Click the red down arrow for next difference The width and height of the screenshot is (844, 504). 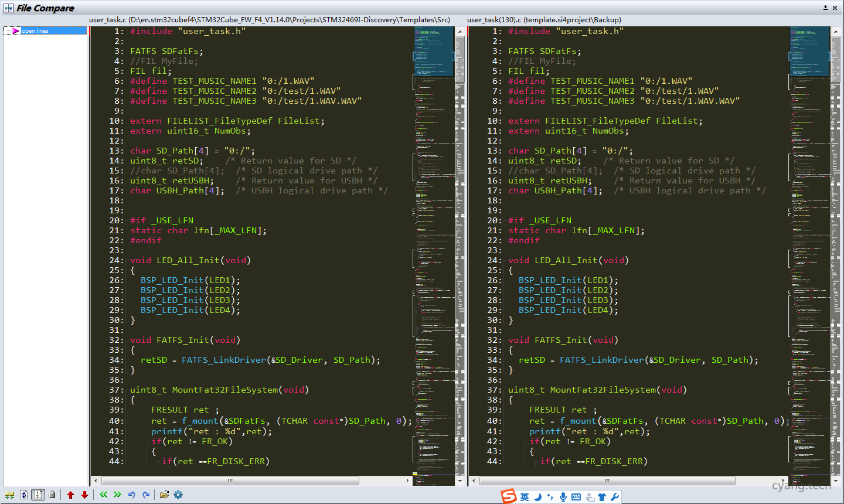(84, 495)
